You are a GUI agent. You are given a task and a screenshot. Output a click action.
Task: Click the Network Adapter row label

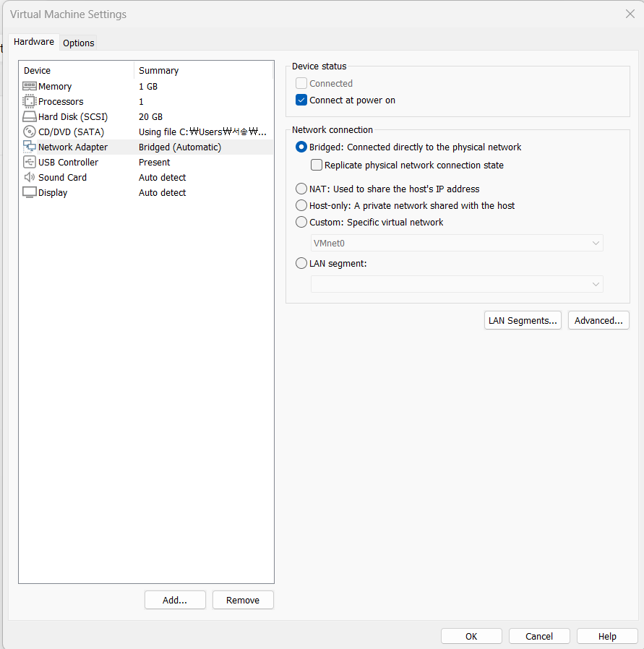[x=73, y=147]
